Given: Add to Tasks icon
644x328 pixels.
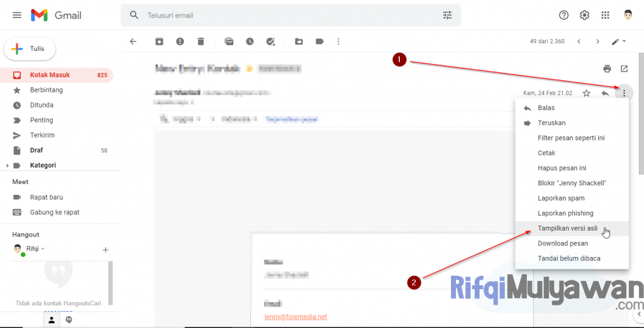Looking at the screenshot, I should (270, 41).
